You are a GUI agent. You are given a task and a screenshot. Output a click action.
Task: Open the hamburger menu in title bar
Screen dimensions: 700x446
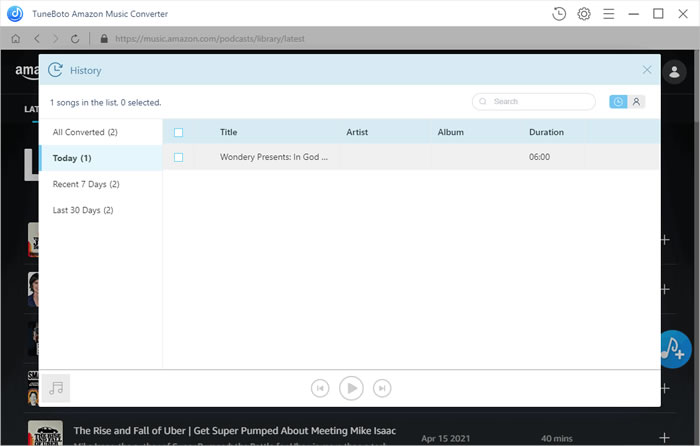pyautogui.click(x=608, y=14)
